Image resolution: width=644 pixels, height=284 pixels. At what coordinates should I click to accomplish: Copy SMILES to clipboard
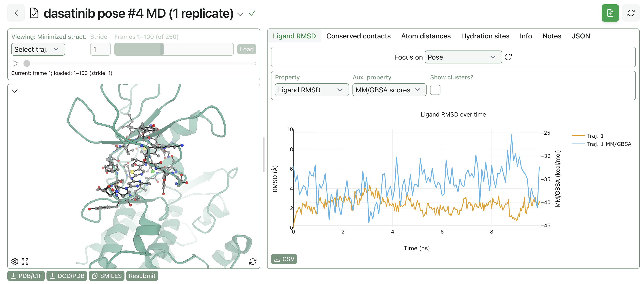pyautogui.click(x=107, y=276)
